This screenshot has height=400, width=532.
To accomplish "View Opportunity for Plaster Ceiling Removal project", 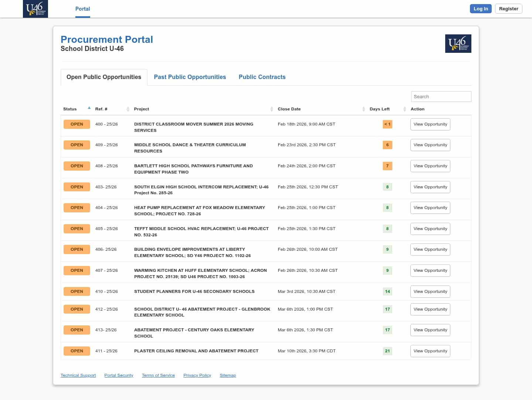I will 430,351.
